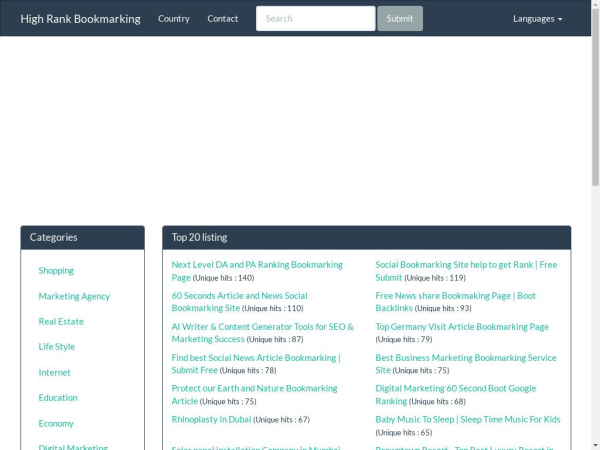Open 60 Seconds Article and News listing
The width and height of the screenshot is (600, 450).
[x=239, y=296]
